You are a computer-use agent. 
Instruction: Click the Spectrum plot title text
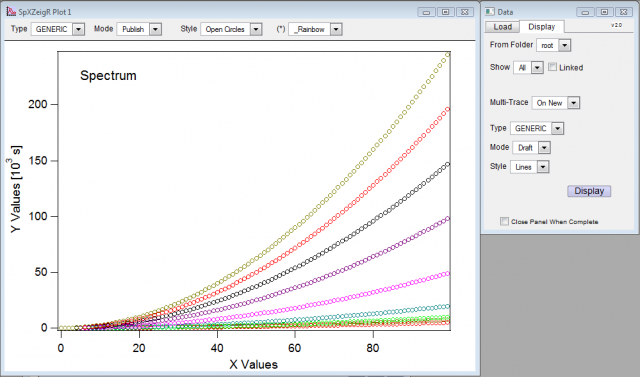click(x=108, y=75)
